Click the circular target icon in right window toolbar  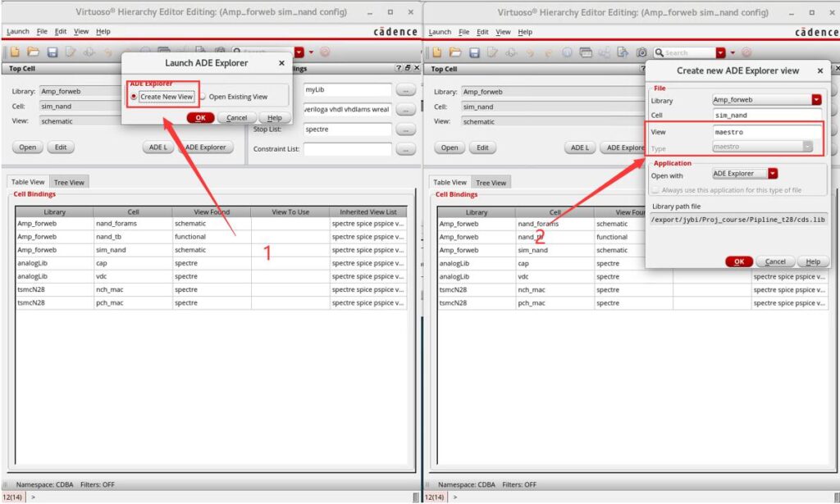pyautogui.click(x=746, y=52)
